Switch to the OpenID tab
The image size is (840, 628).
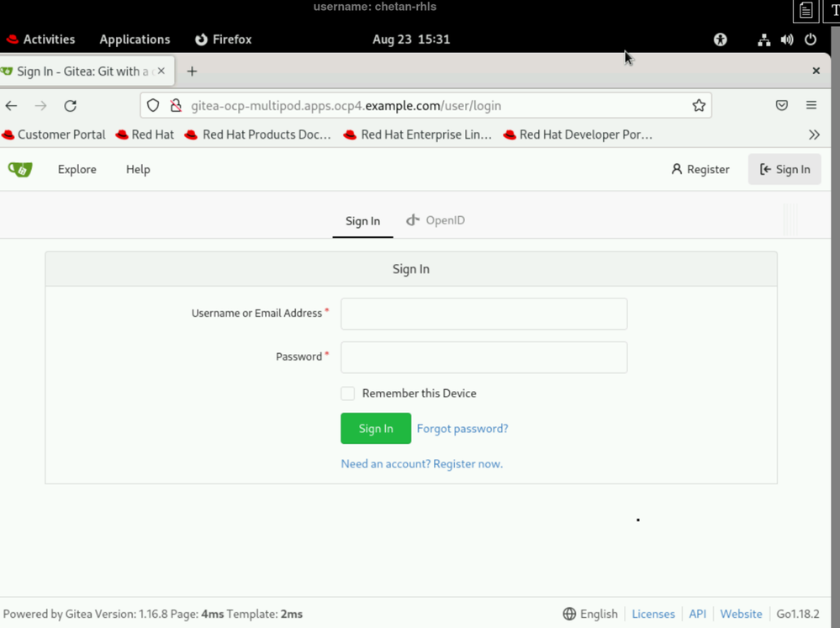pos(436,220)
